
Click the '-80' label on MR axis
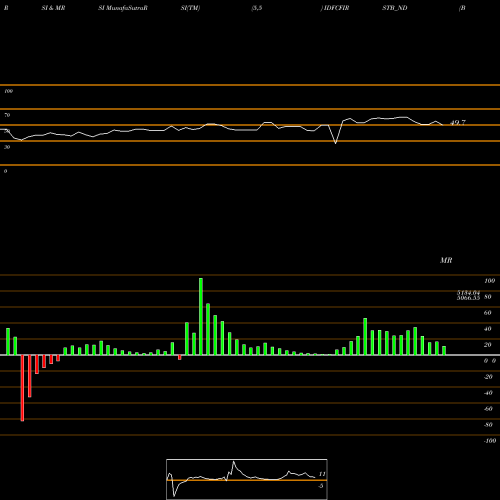488,425
